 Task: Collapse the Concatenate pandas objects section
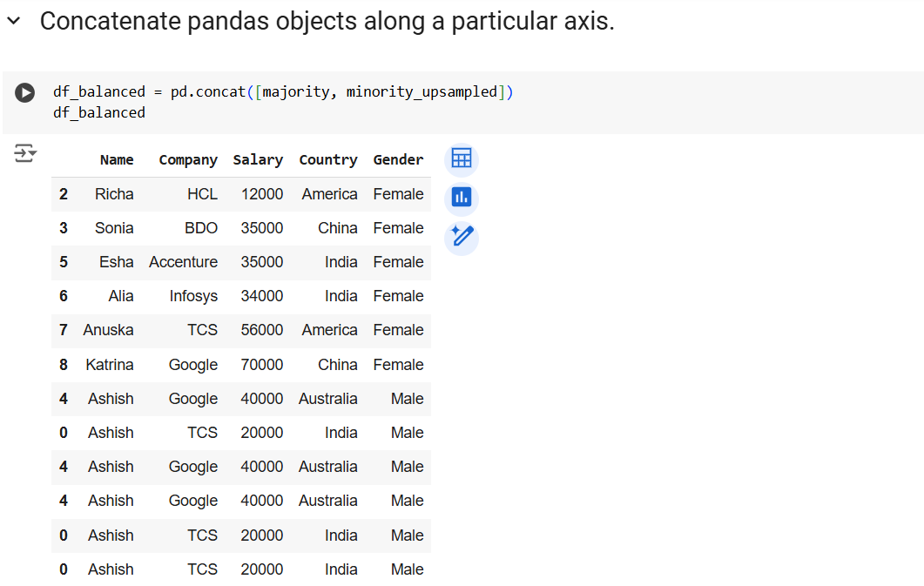13,22
